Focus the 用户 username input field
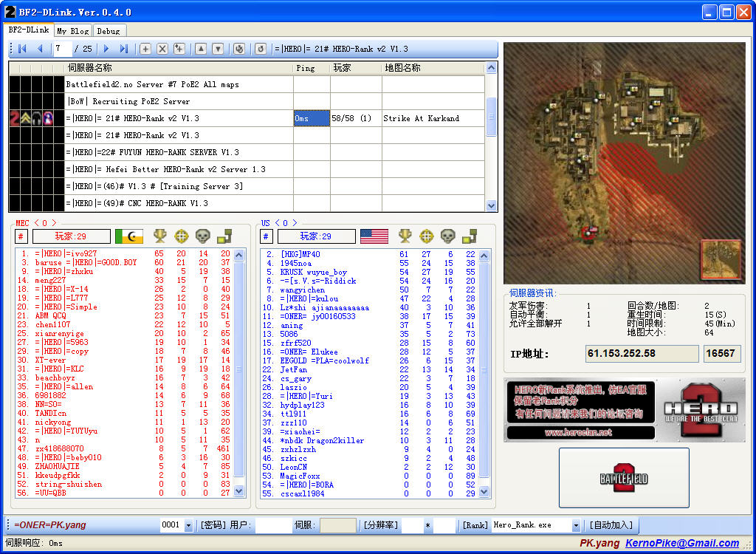This screenshot has height=554, width=756. [273, 525]
